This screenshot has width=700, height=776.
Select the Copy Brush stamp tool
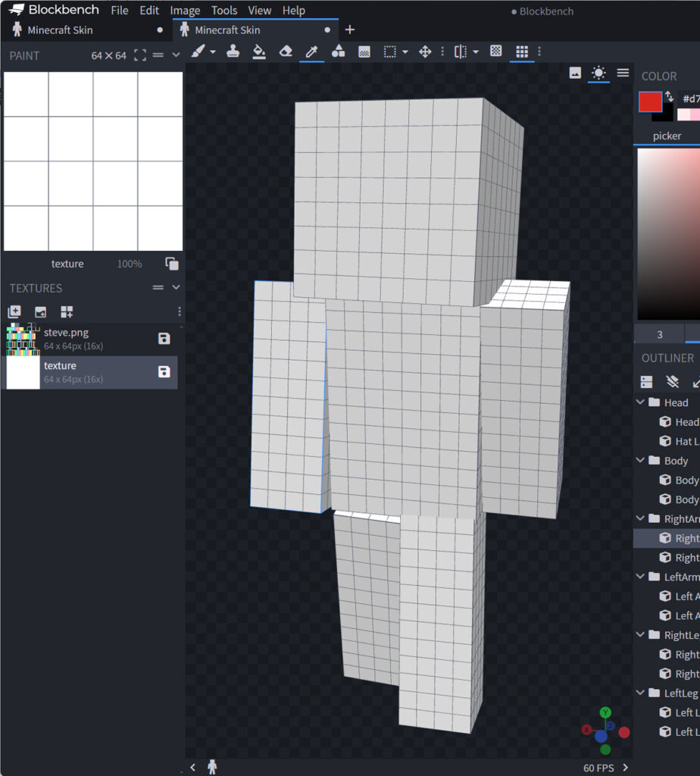233,52
